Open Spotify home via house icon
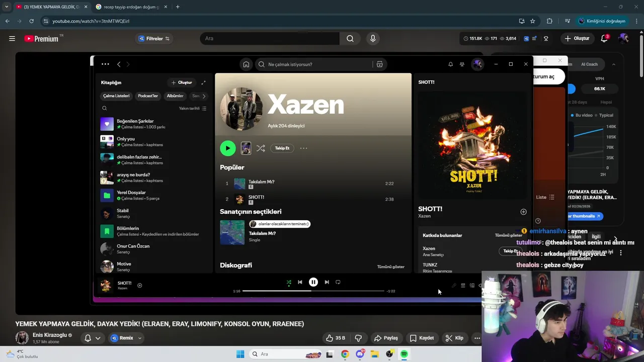 point(246,64)
